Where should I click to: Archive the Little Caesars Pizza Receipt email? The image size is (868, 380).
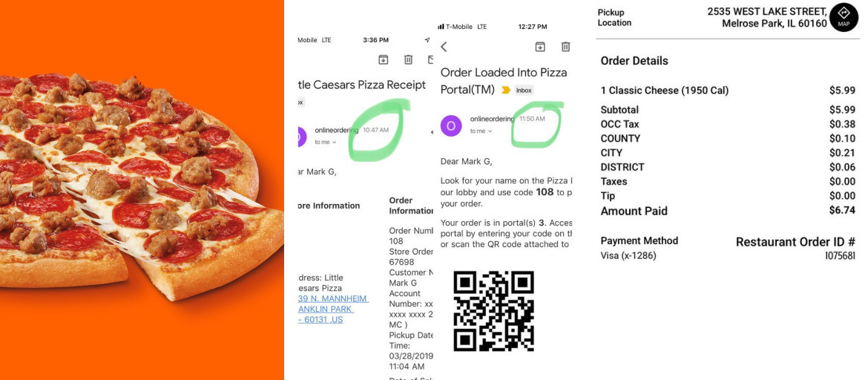pyautogui.click(x=383, y=59)
